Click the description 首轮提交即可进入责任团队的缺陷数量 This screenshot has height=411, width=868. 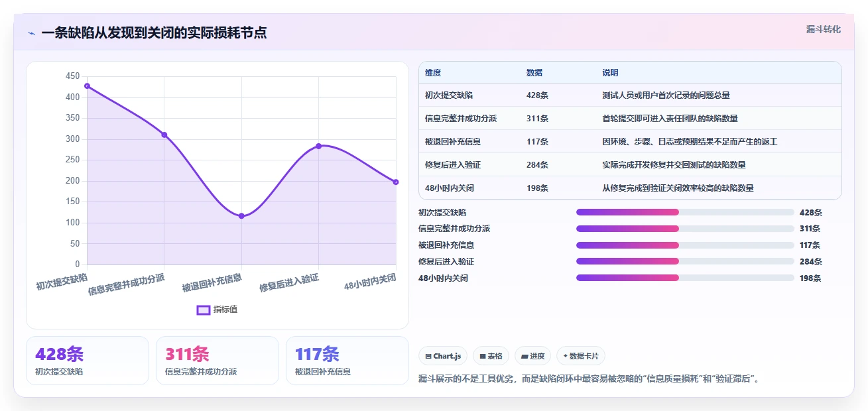click(x=670, y=119)
